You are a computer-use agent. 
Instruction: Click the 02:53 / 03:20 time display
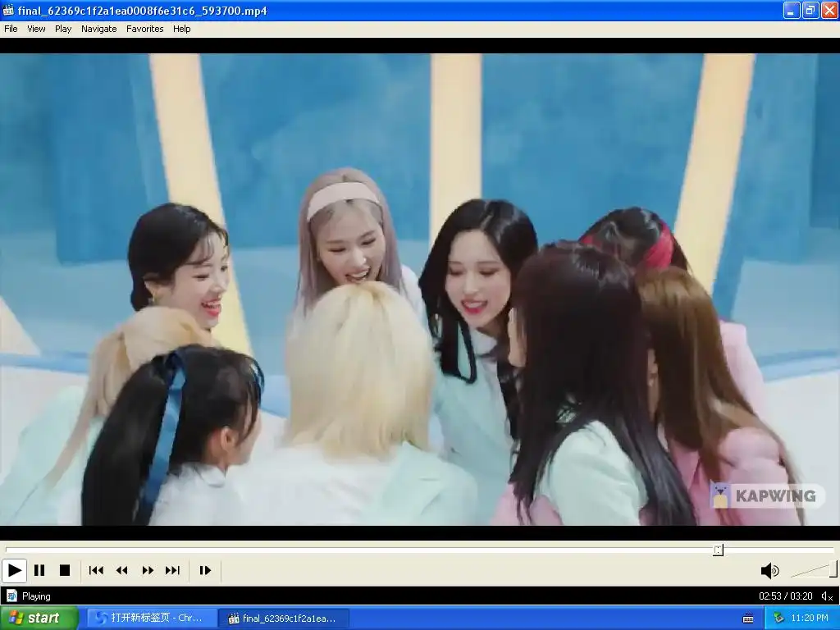coord(785,596)
